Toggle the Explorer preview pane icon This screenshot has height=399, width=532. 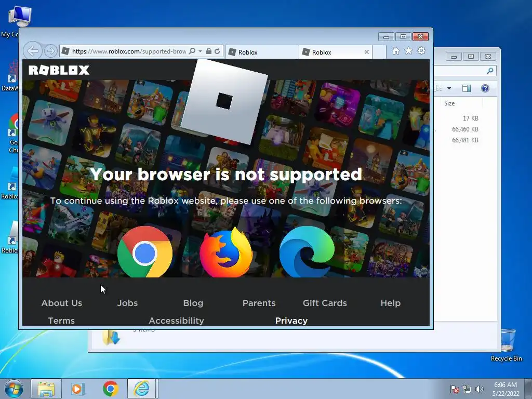[x=467, y=88]
